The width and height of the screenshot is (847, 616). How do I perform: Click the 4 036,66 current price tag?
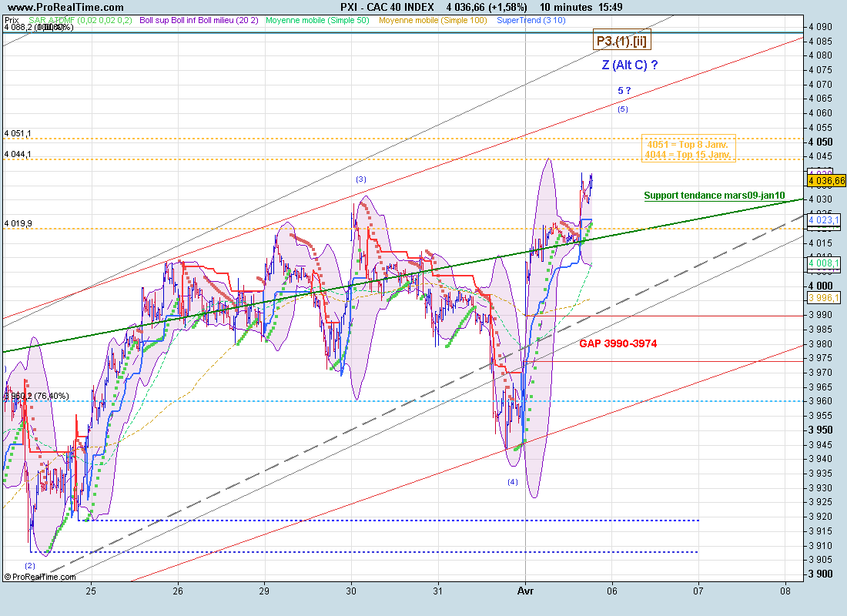coord(826,180)
